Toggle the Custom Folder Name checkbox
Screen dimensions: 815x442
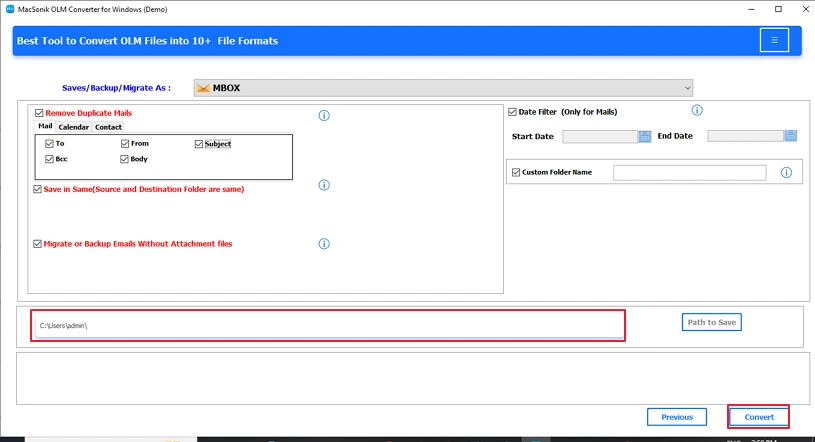pyautogui.click(x=516, y=173)
